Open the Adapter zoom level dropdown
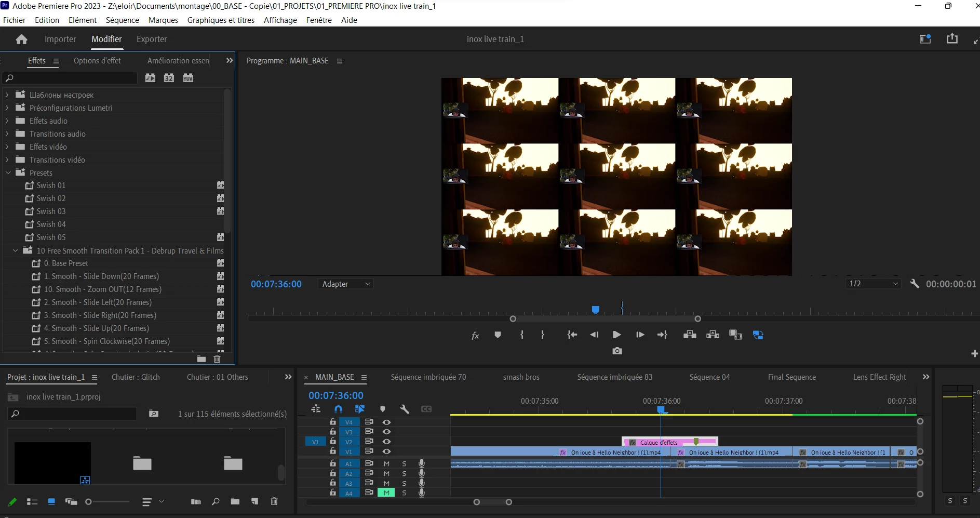Screen dimensions: 980x518 (x=346, y=284)
